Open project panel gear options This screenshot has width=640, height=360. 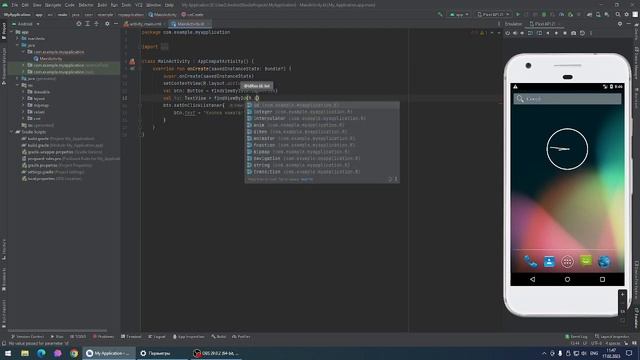tap(107, 24)
